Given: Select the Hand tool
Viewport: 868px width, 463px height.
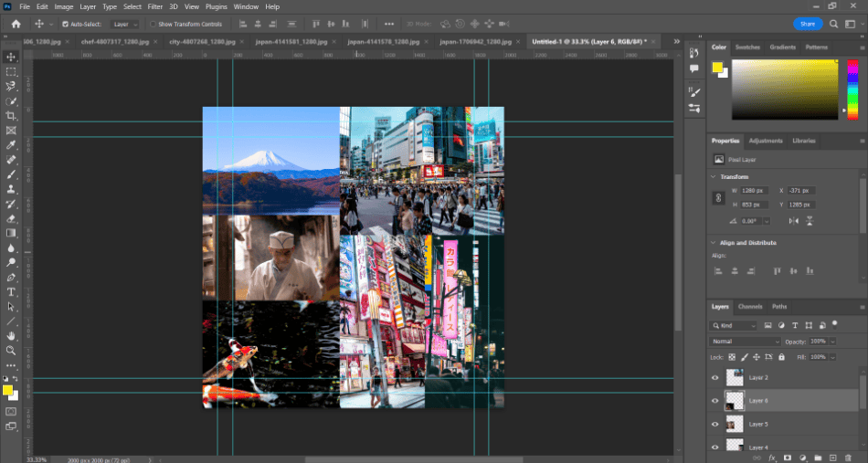Looking at the screenshot, I should click(x=11, y=336).
